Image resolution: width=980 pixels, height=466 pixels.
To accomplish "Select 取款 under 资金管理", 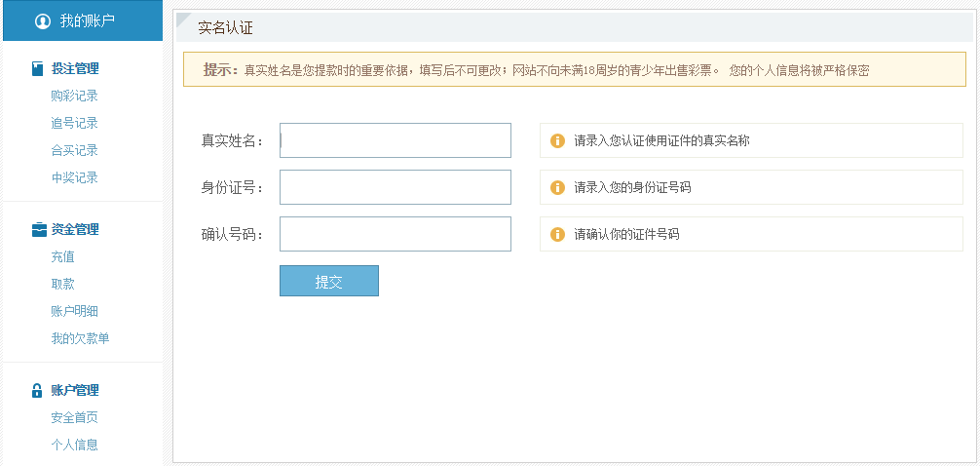I will tap(62, 284).
